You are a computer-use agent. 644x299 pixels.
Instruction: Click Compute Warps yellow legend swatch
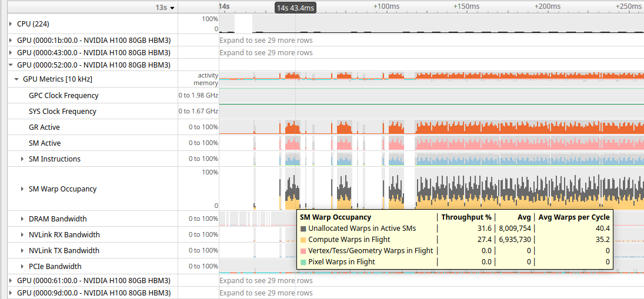[x=303, y=240]
